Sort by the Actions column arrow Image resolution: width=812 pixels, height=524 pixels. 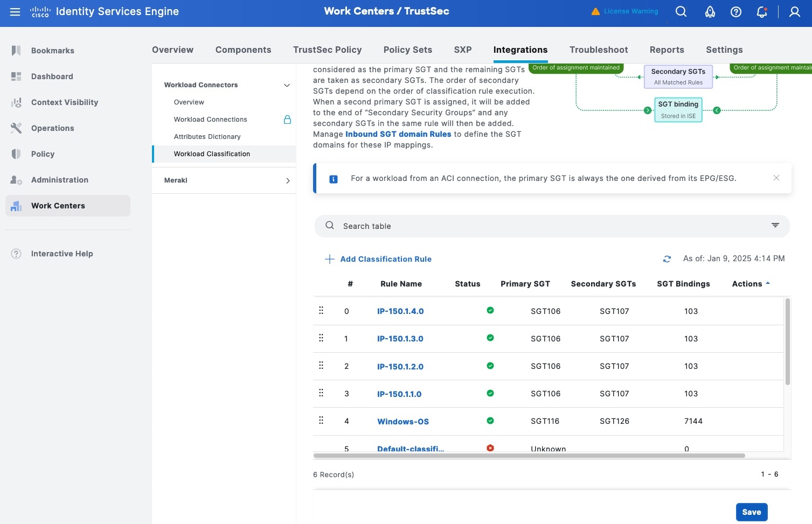click(768, 283)
